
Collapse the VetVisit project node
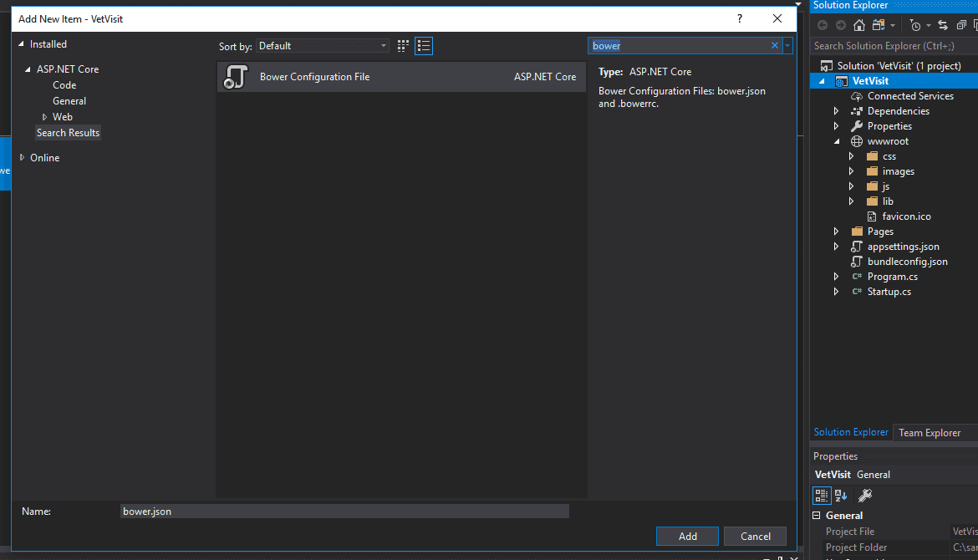tap(822, 81)
